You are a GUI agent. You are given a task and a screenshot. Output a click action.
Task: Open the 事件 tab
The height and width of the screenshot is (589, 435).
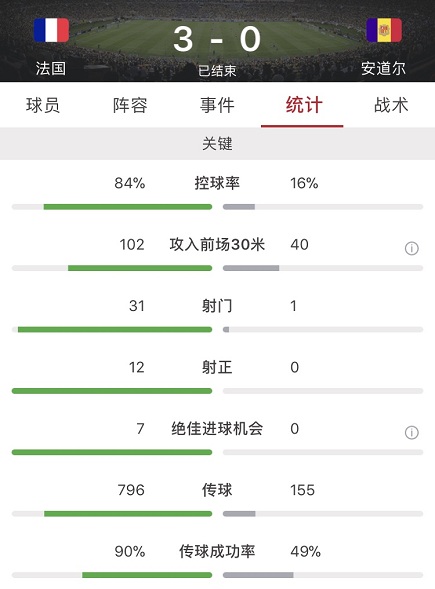click(x=217, y=105)
